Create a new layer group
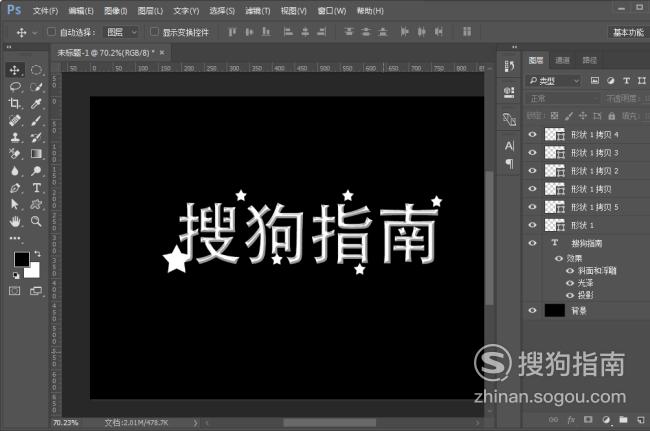Viewport: 650px width, 431px height. click(623, 420)
